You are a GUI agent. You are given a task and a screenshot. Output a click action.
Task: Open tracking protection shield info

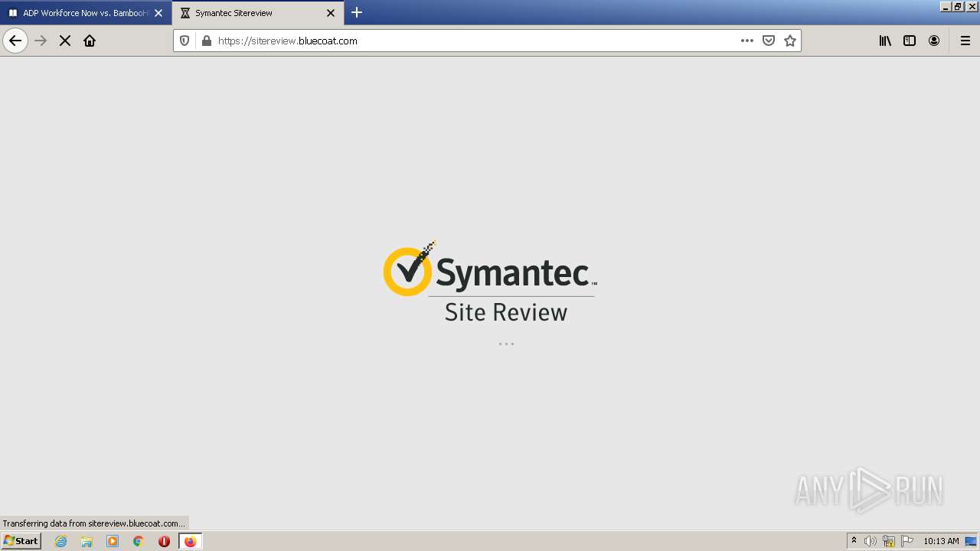[x=185, y=41]
